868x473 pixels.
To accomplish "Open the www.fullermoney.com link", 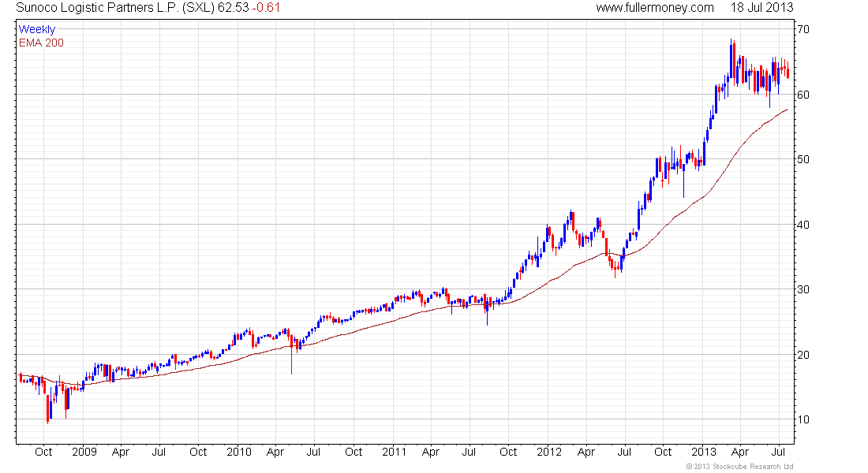I will tap(655, 8).
